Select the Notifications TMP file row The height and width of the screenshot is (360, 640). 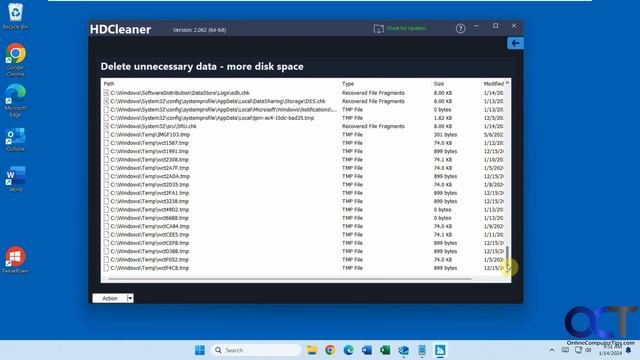coord(304,110)
